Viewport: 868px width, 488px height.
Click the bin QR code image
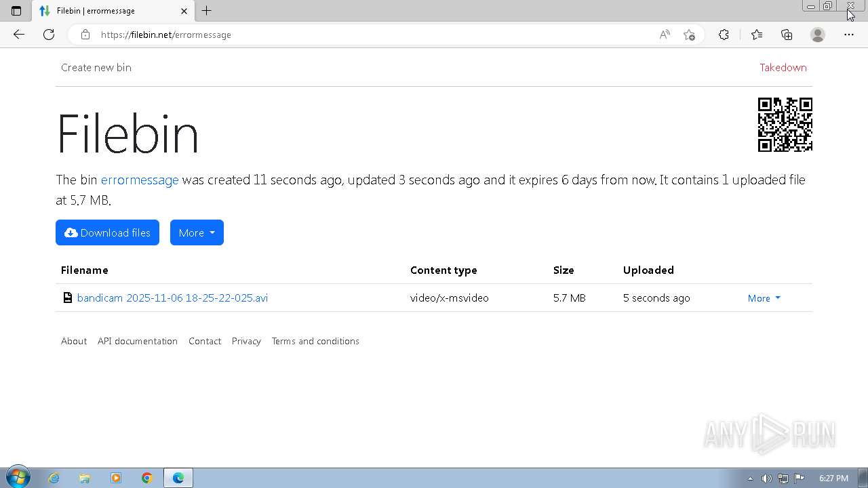tap(785, 125)
